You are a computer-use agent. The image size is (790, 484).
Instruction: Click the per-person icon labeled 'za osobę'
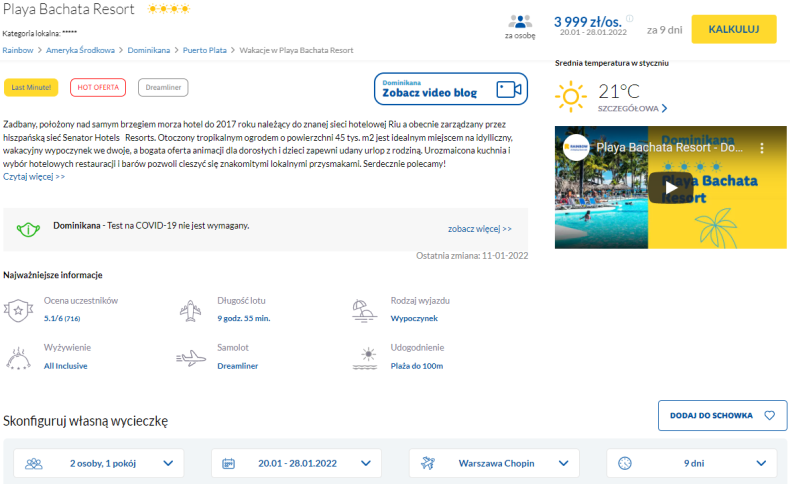(519, 22)
